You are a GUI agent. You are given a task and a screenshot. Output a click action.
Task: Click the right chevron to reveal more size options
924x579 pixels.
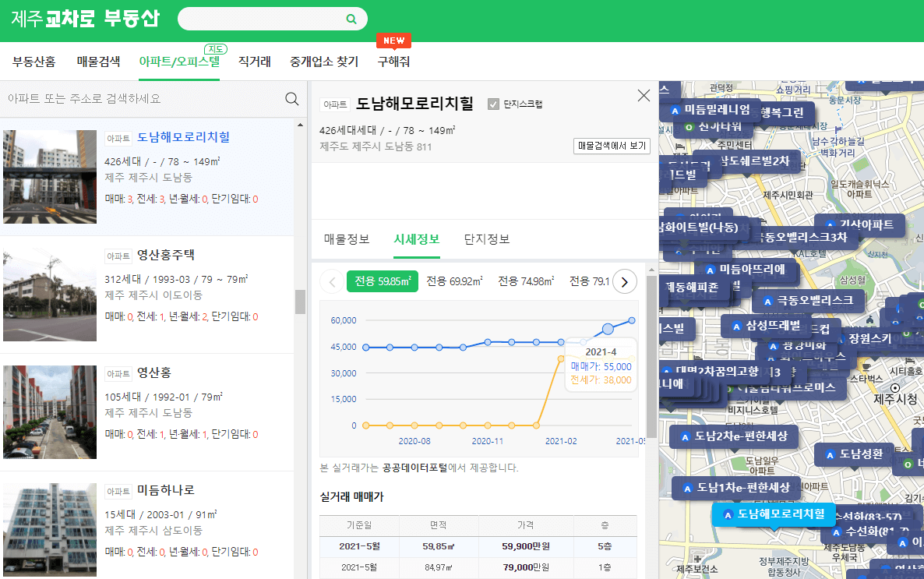click(x=624, y=281)
